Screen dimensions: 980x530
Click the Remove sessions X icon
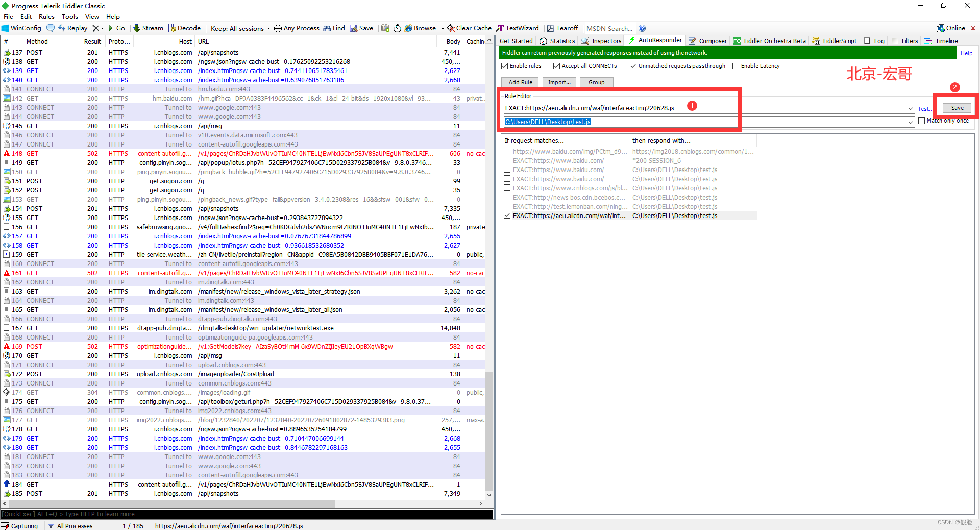[95, 28]
